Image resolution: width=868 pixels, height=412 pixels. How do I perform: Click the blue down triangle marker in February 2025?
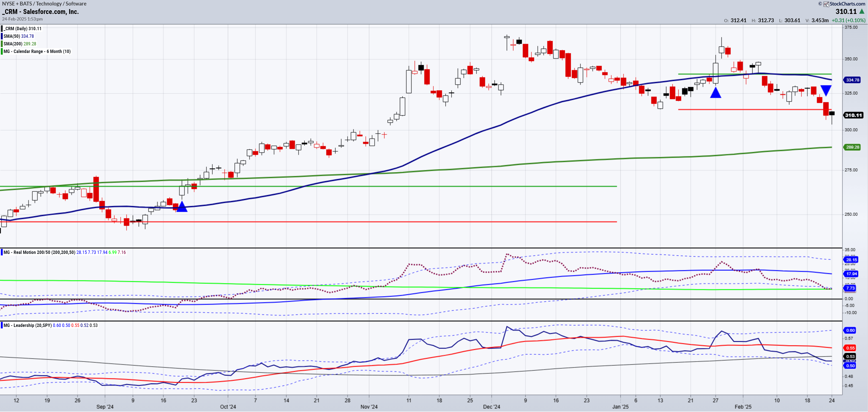point(826,91)
